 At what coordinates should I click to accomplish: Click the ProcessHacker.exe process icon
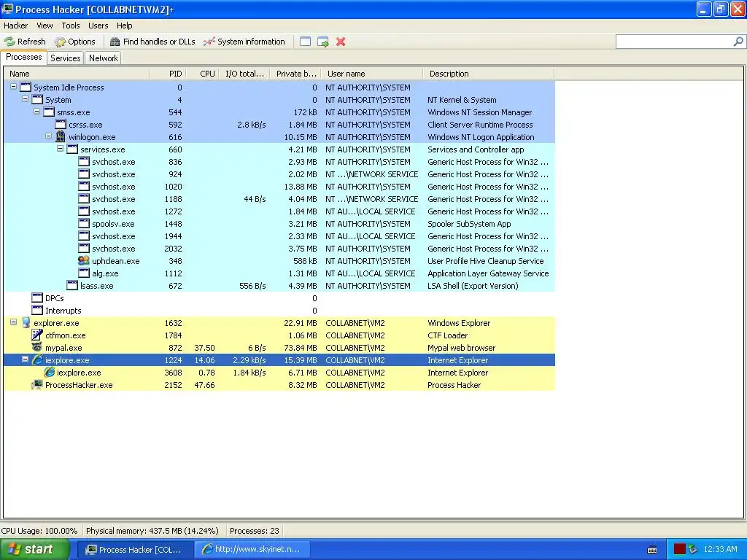click(x=37, y=384)
